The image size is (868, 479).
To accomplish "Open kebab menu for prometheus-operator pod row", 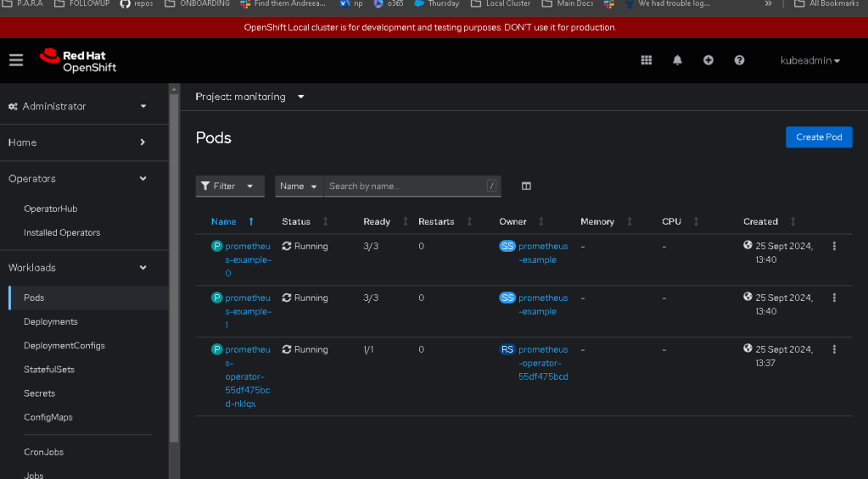I will tap(834, 349).
